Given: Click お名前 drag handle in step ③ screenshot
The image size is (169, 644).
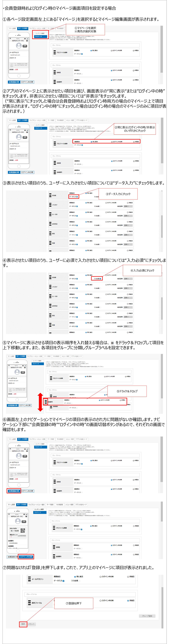Looking at the screenshot, I should (x=50, y=195).
